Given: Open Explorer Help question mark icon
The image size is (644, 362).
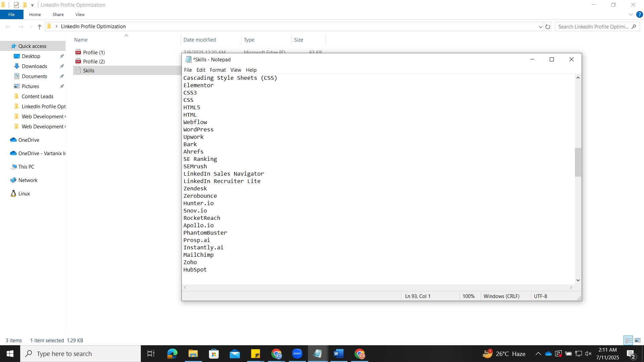Looking at the screenshot, I should point(640,14).
